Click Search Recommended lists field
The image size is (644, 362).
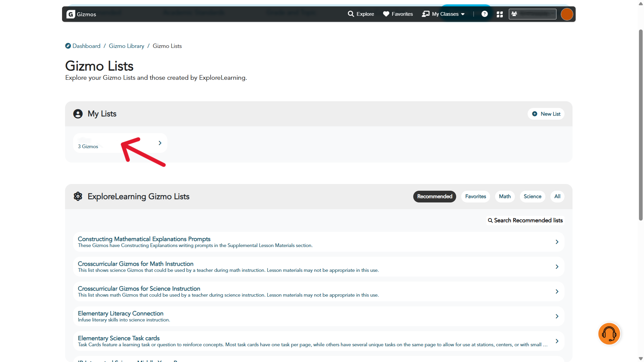click(x=525, y=220)
